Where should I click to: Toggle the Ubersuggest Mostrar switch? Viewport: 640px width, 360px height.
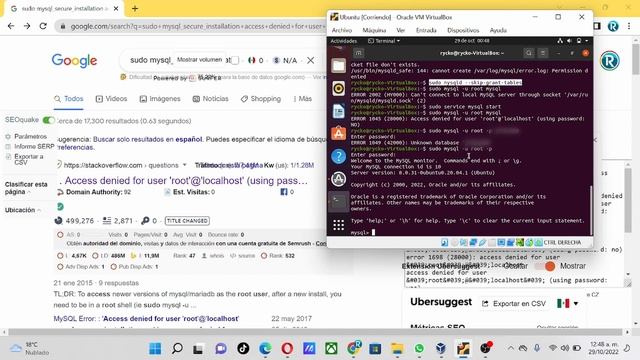(x=546, y=266)
